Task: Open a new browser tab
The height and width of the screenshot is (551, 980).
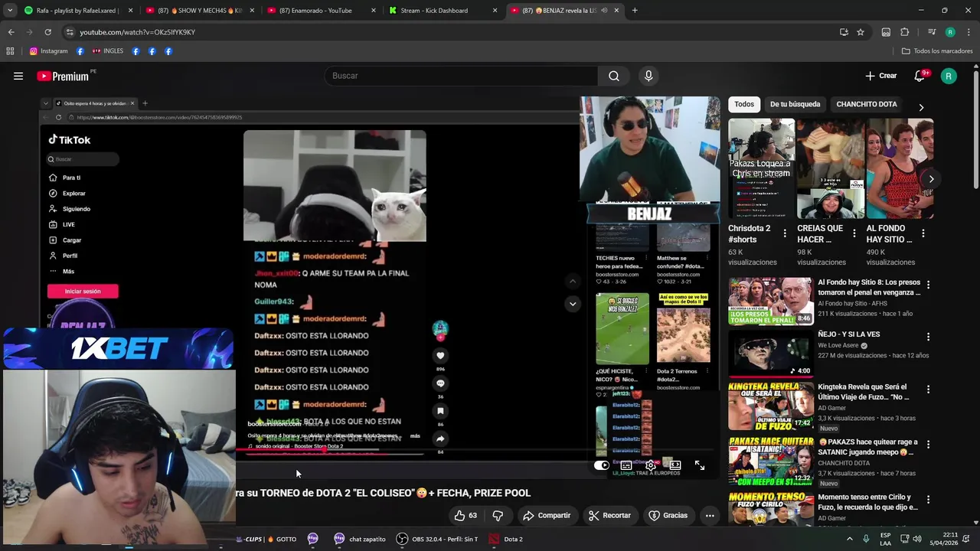Action: click(635, 11)
